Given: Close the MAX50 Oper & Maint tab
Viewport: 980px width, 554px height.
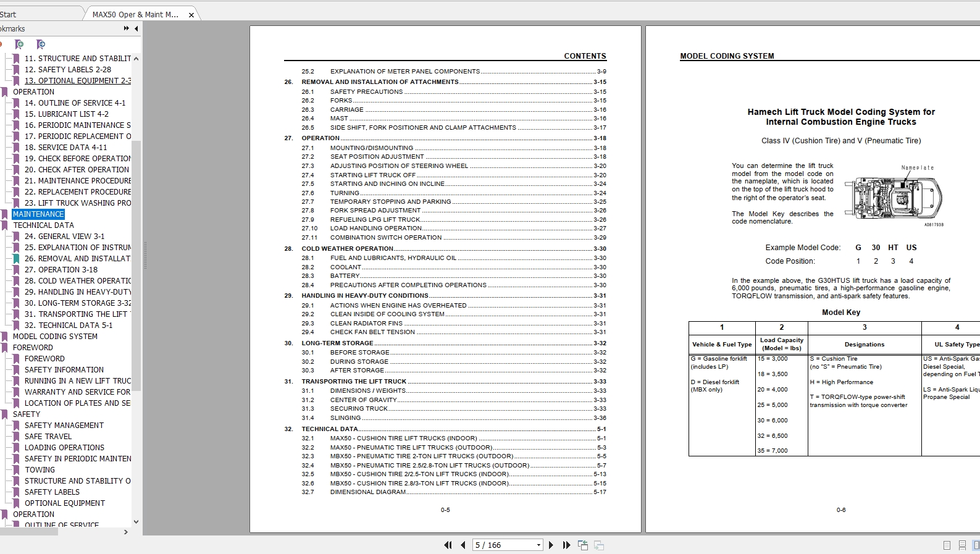Looking at the screenshot, I should click(191, 15).
